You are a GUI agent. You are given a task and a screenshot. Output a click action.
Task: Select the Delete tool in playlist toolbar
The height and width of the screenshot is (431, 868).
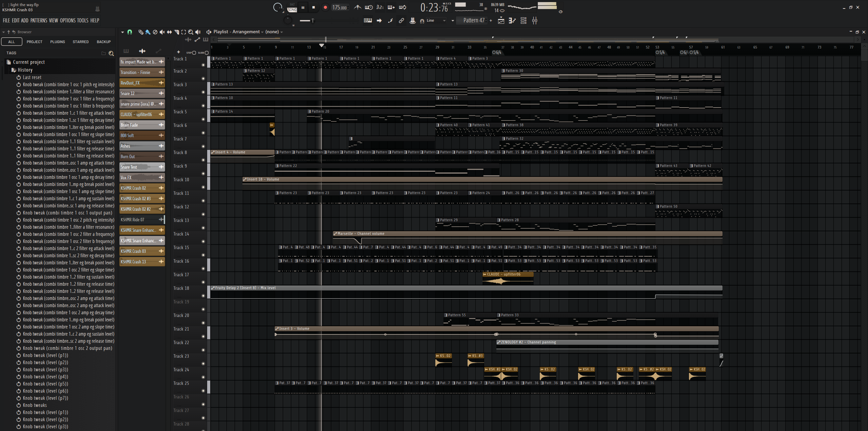point(155,32)
